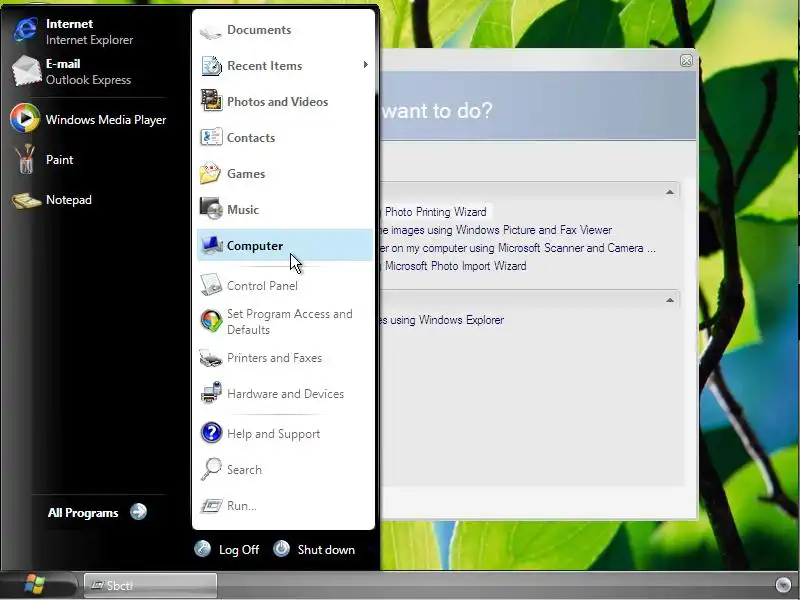Open the Contacts icon
This screenshot has height=600, width=800.
[x=211, y=137]
